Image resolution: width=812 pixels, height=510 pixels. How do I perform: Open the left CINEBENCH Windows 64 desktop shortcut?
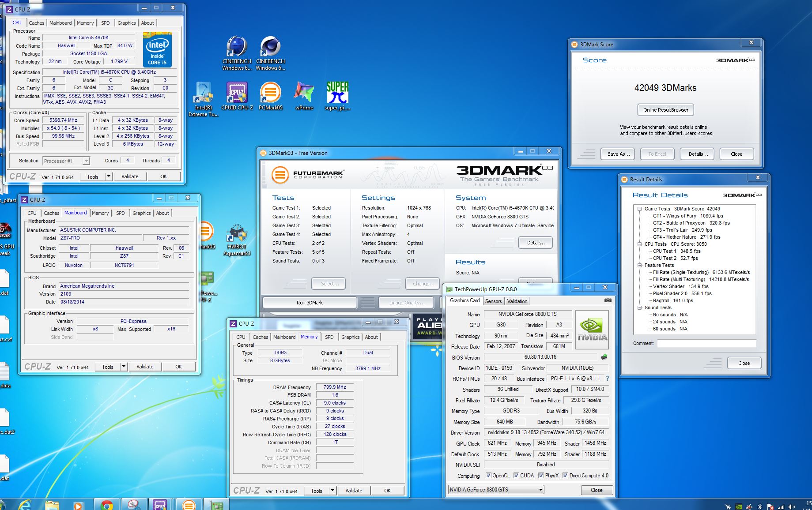[237, 53]
